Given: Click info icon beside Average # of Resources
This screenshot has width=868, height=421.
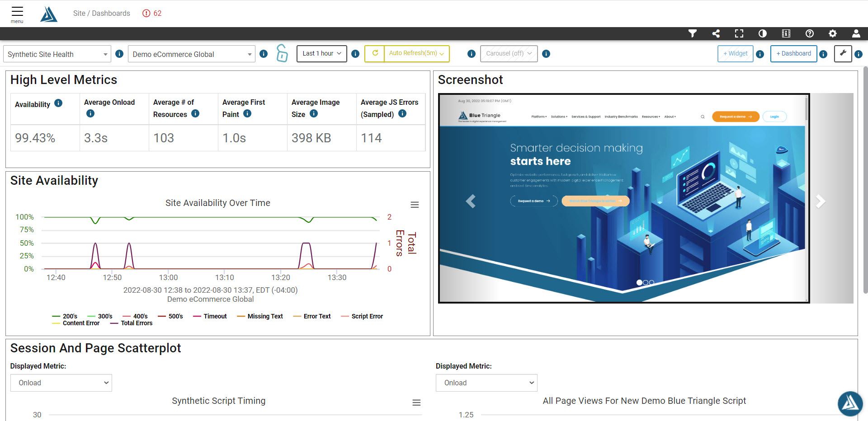Looking at the screenshot, I should 195,113.
